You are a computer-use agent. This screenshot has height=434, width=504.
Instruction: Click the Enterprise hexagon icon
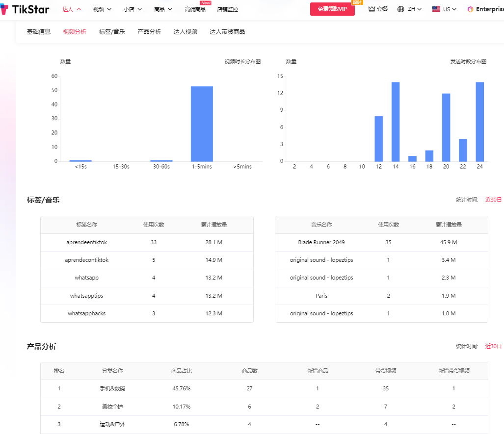click(470, 9)
